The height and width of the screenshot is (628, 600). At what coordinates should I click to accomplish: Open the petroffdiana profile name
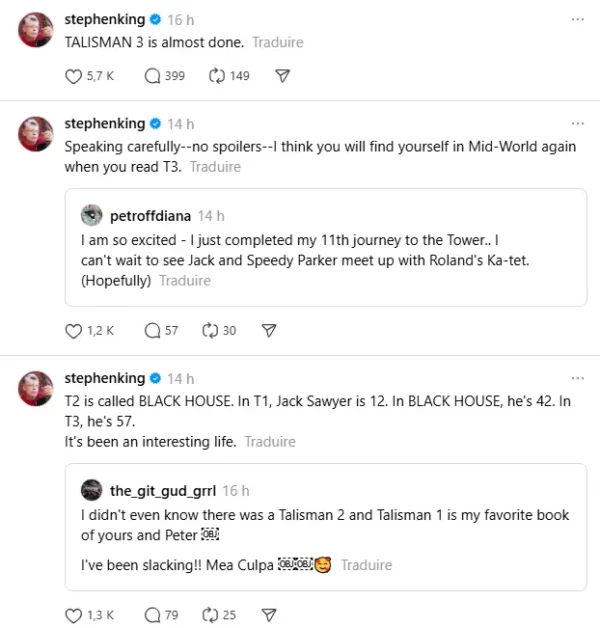150,215
